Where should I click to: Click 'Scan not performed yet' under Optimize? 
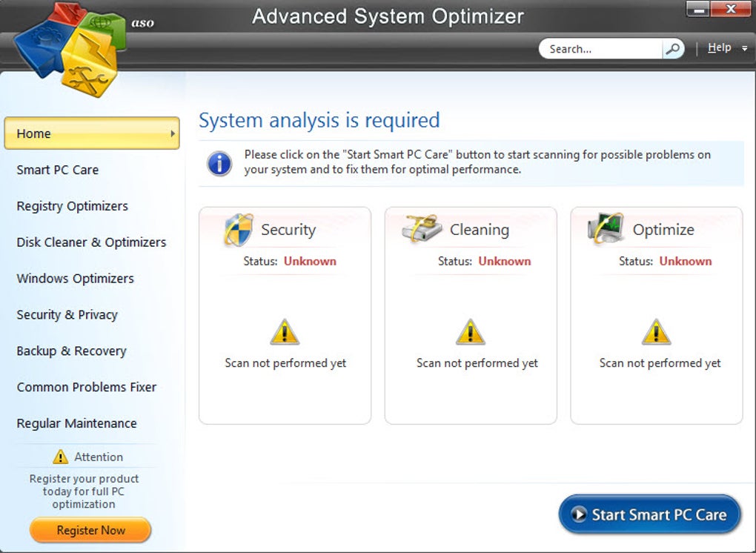pos(660,363)
